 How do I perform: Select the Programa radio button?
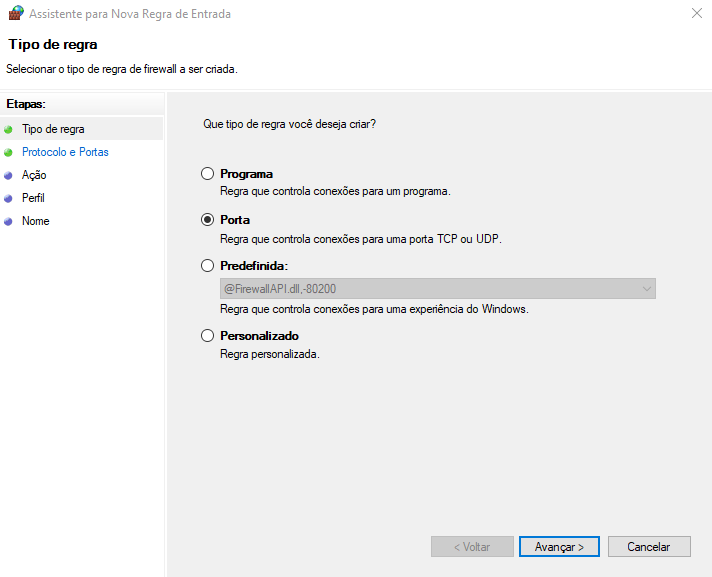208,174
